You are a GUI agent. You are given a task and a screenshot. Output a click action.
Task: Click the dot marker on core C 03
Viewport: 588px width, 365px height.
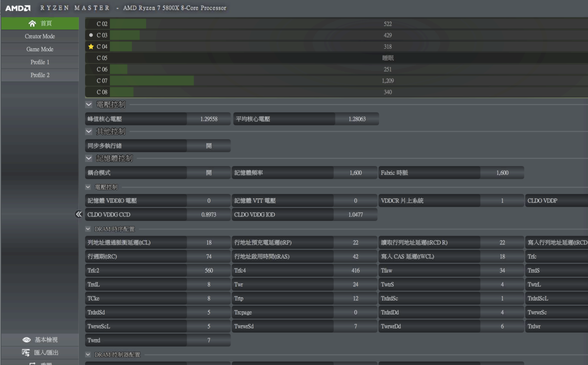[91, 35]
